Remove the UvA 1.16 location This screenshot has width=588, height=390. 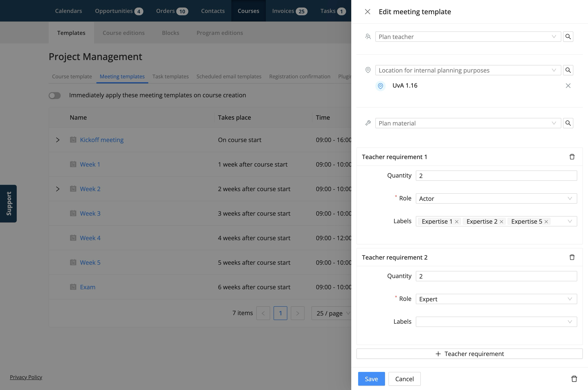click(568, 86)
